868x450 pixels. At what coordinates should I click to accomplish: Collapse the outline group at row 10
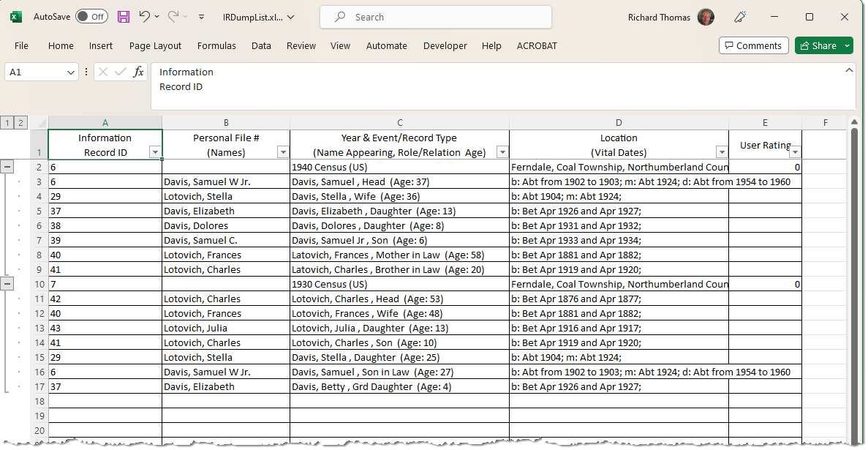coord(7,284)
